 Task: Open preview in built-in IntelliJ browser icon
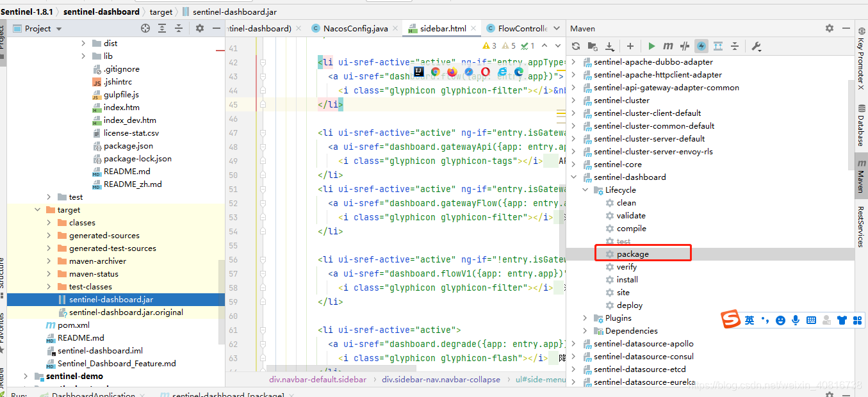[419, 72]
